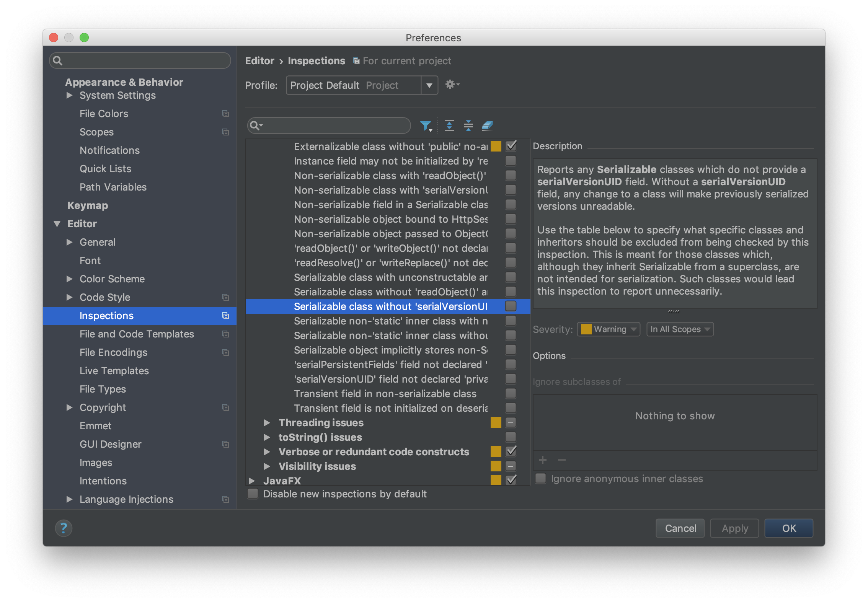The height and width of the screenshot is (603, 868).
Task: Click the filter inspections funnel icon
Action: 425,125
